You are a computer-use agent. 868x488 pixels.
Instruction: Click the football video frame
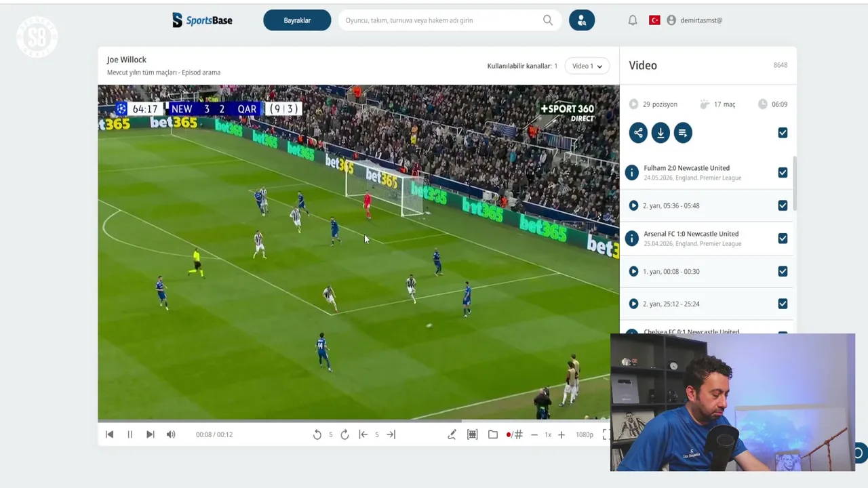358,252
